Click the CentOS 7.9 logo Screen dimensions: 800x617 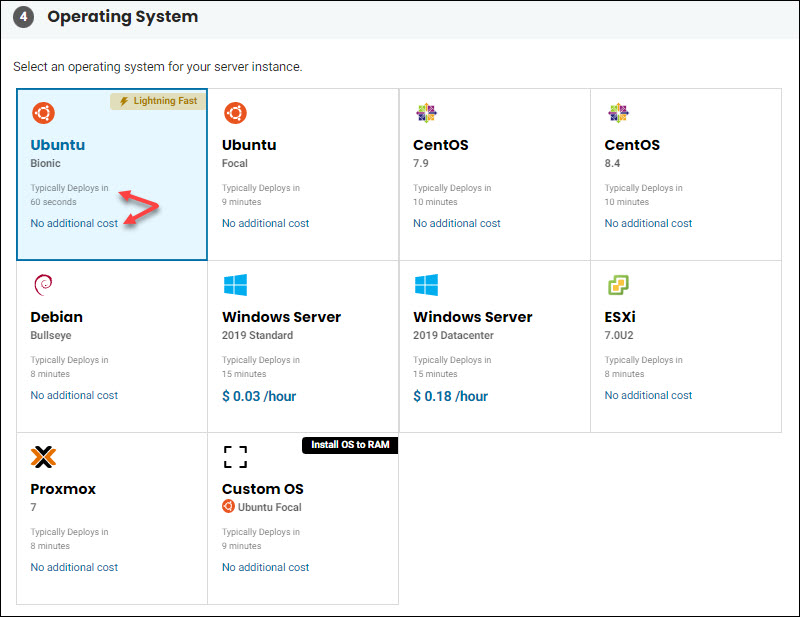[426, 112]
